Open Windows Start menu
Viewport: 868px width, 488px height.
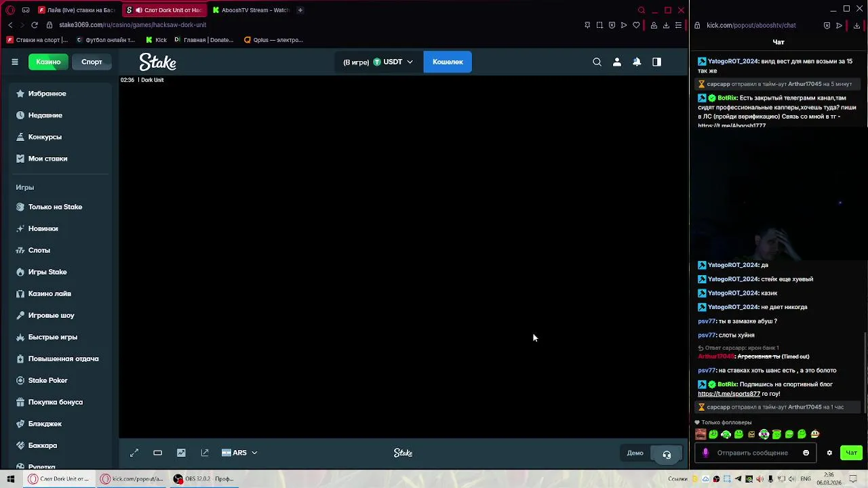(x=10, y=479)
